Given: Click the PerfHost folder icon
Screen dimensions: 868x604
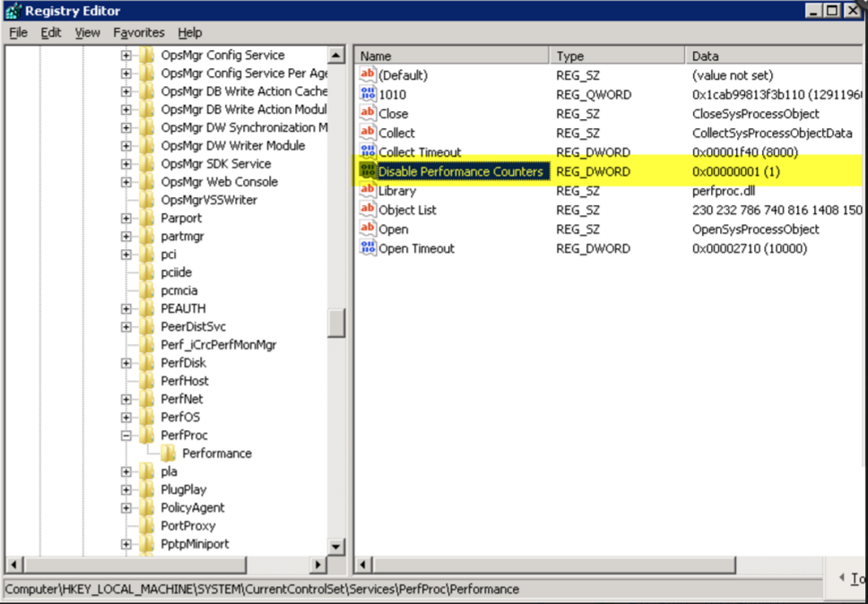Looking at the screenshot, I should 147,381.
